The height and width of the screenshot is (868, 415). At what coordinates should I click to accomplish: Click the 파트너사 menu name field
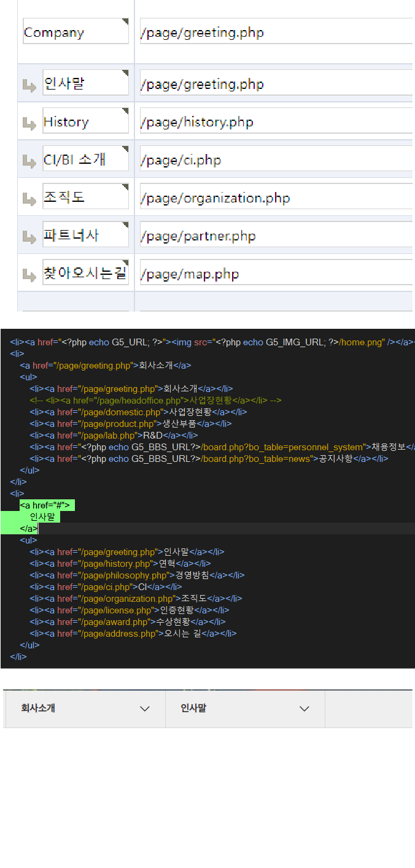coord(86,234)
